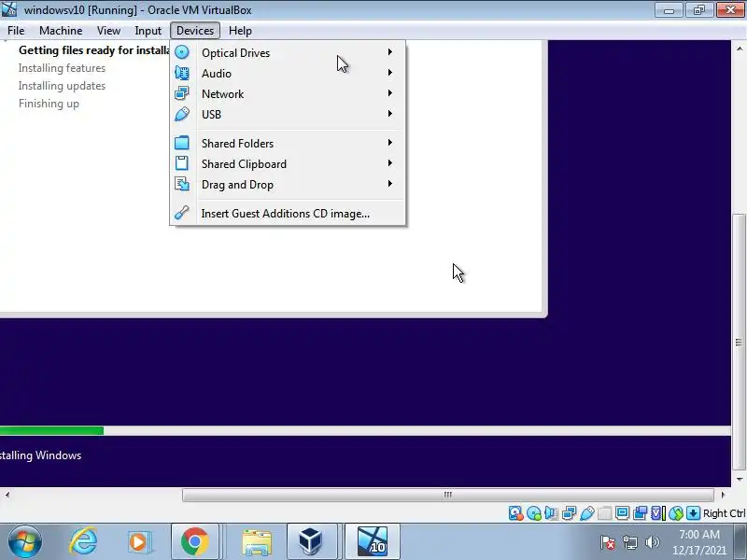747x560 pixels.
Task: Expand the Drag and Drop submenu arrow
Action: pos(389,183)
